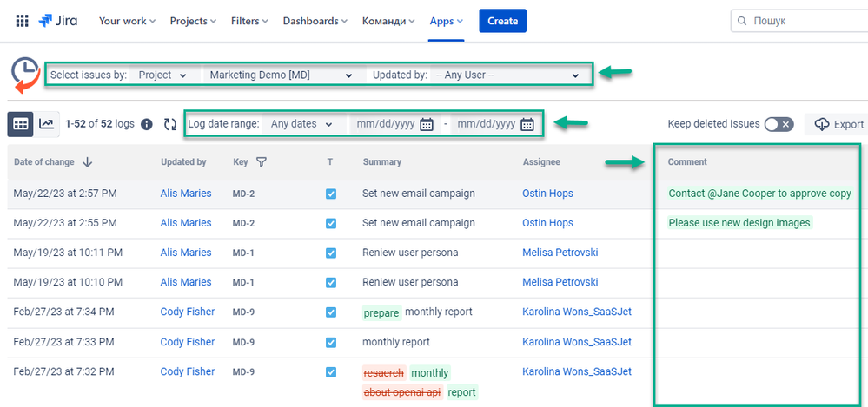Click the Issue History clock logo
The image size is (868, 407).
click(x=25, y=75)
